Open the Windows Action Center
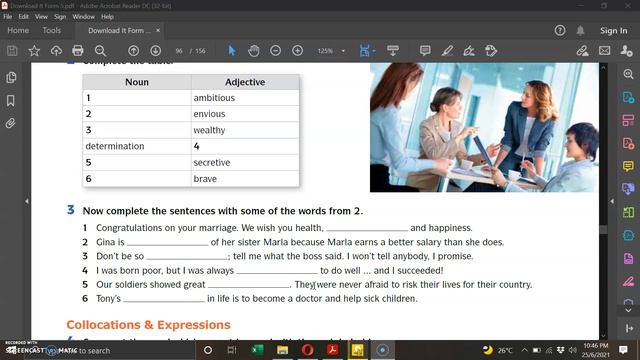 pyautogui.click(x=623, y=350)
